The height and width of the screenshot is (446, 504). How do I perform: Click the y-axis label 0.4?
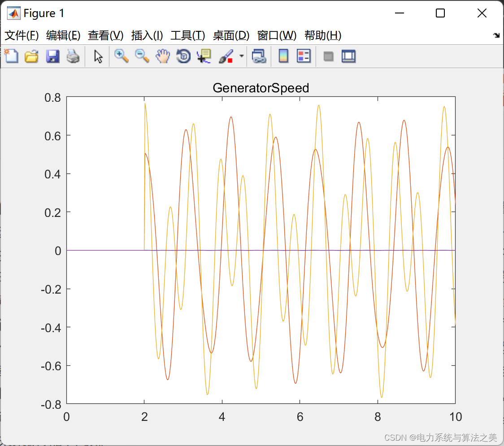53,174
